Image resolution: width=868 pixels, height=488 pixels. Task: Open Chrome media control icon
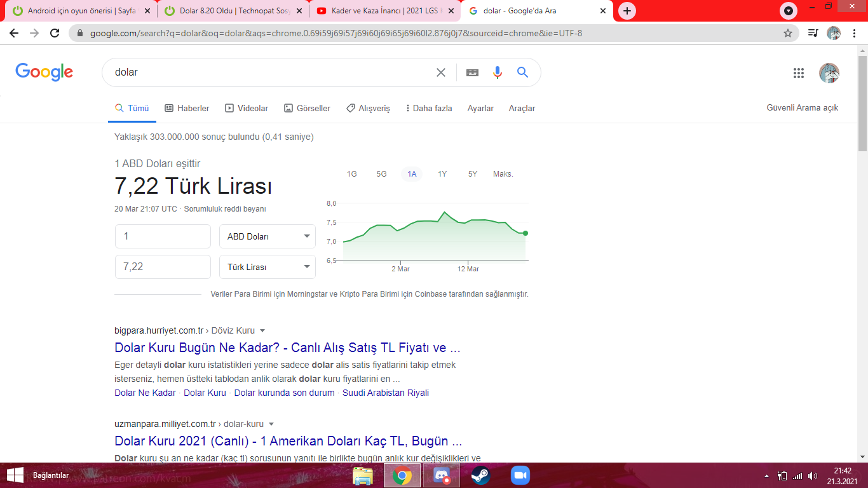813,33
